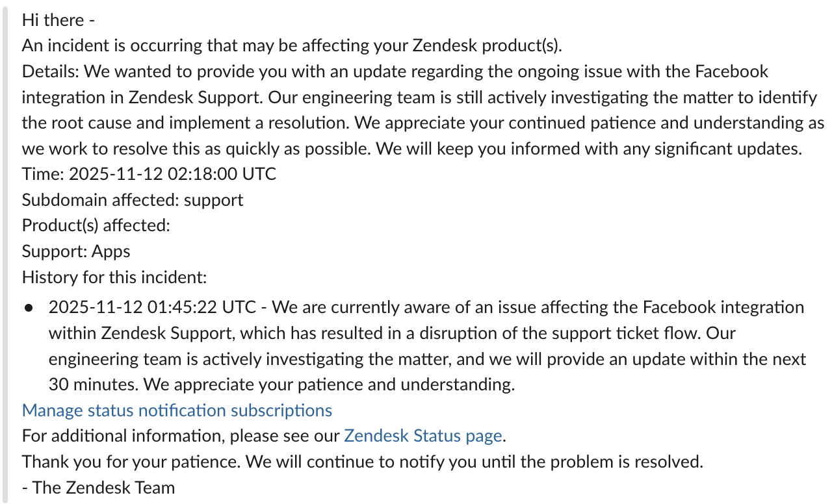
Task: Click the "Hi there -" greeting line
Action: click(x=58, y=20)
